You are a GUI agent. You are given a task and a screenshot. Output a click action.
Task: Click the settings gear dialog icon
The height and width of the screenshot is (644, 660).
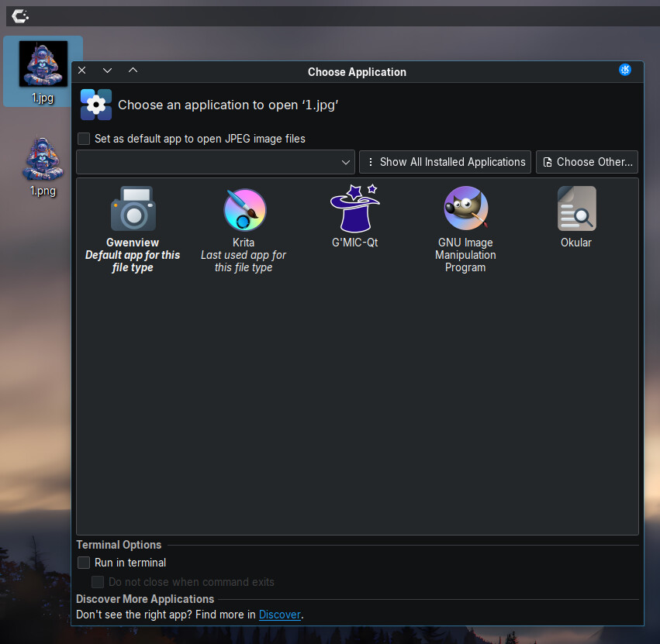(96, 105)
